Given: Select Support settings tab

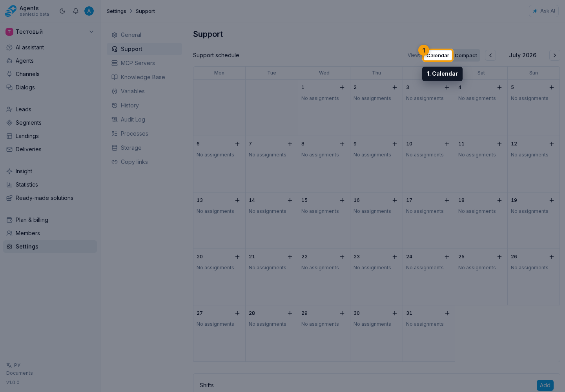Looking at the screenshot, I should pos(144,49).
